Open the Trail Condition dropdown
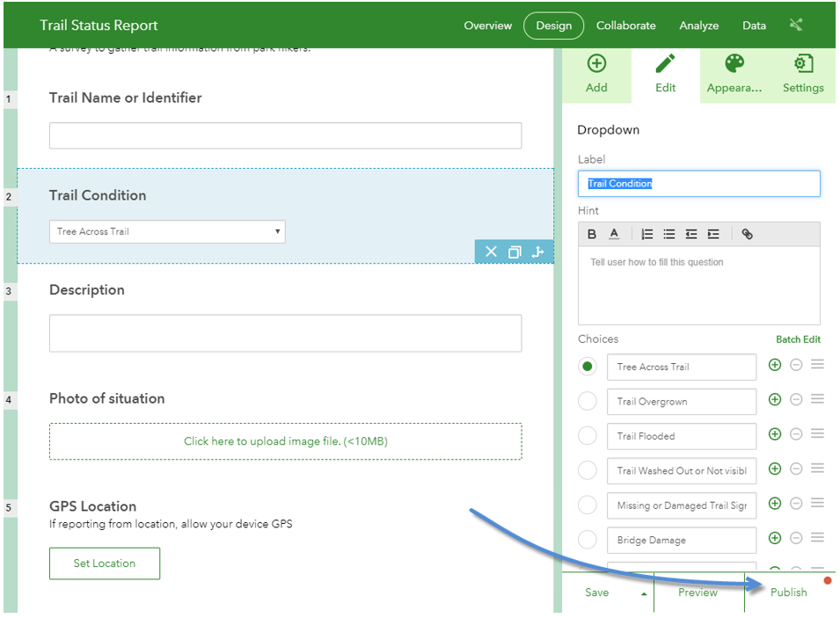Image resolution: width=840 pixels, height=618 pixels. [167, 231]
